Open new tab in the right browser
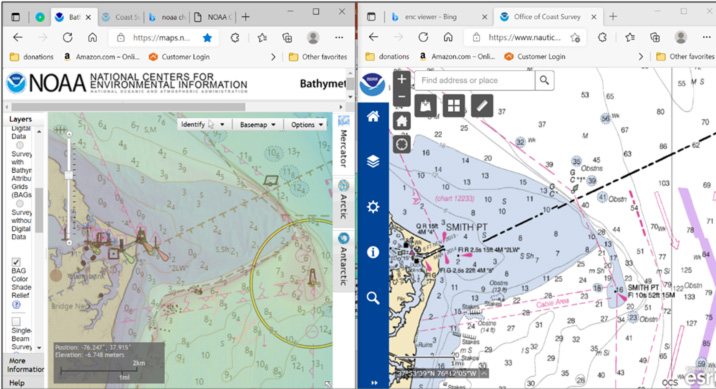716x389 pixels. [613, 17]
